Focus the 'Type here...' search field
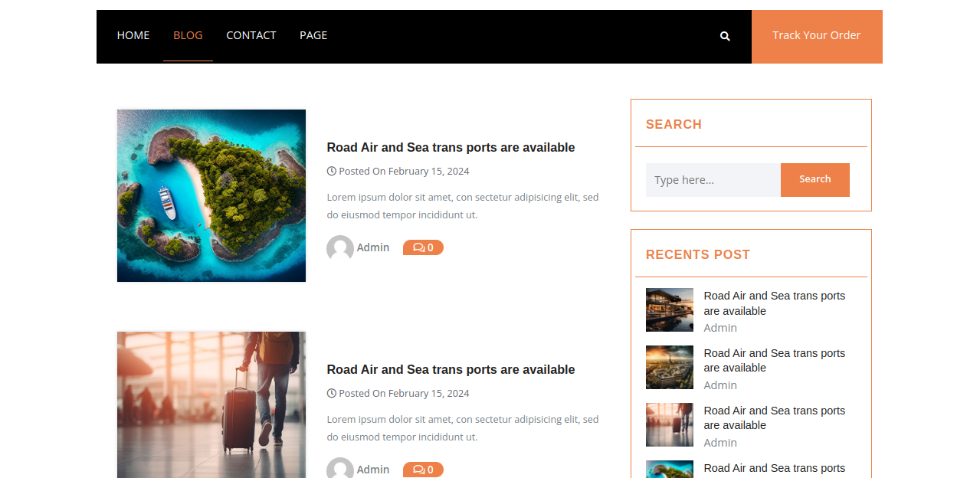 pyautogui.click(x=713, y=180)
